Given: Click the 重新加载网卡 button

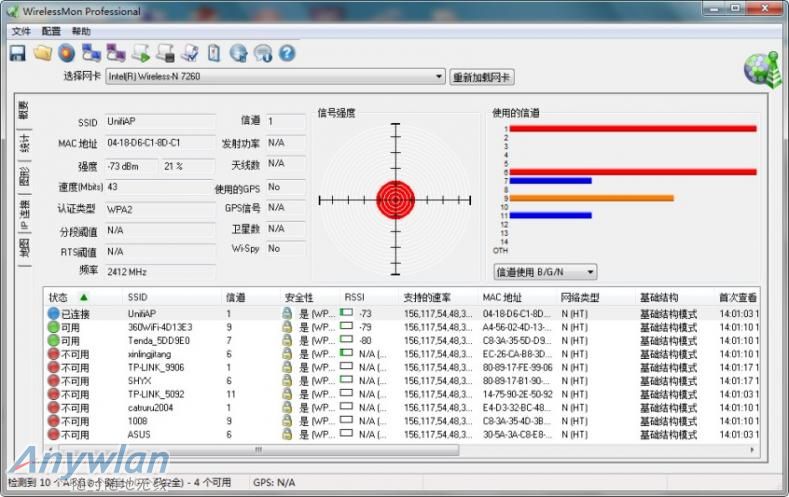Looking at the screenshot, I should pyautogui.click(x=482, y=77).
